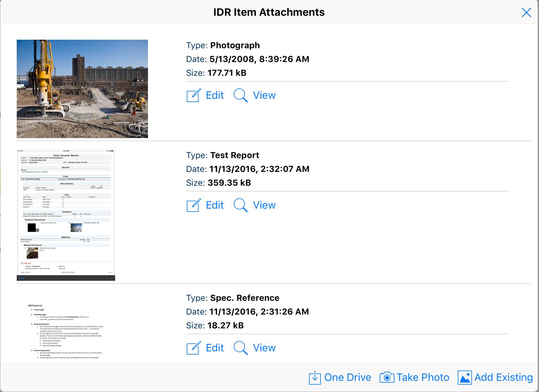The height and width of the screenshot is (392, 539).
Task: Click the pencil edit icon for Spec. Reference
Action: click(194, 348)
